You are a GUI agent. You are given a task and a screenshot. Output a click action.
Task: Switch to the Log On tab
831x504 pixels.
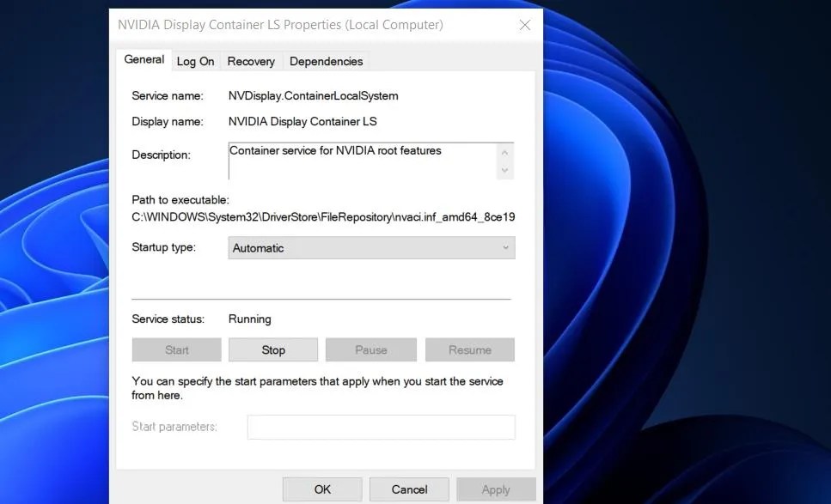195,61
